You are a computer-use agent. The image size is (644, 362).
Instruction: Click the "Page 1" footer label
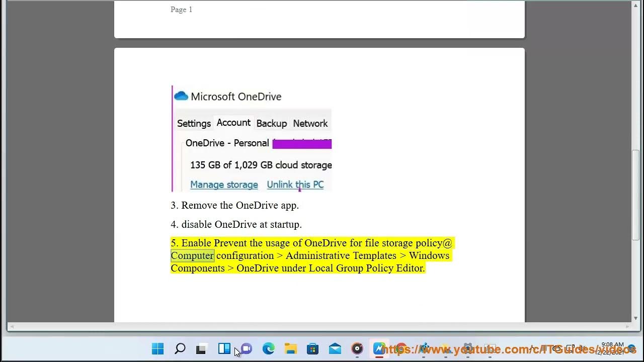pos(181,10)
